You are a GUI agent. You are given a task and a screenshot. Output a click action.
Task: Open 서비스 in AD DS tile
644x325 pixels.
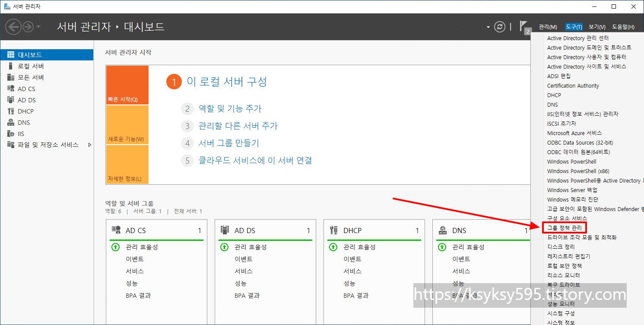pyautogui.click(x=244, y=271)
